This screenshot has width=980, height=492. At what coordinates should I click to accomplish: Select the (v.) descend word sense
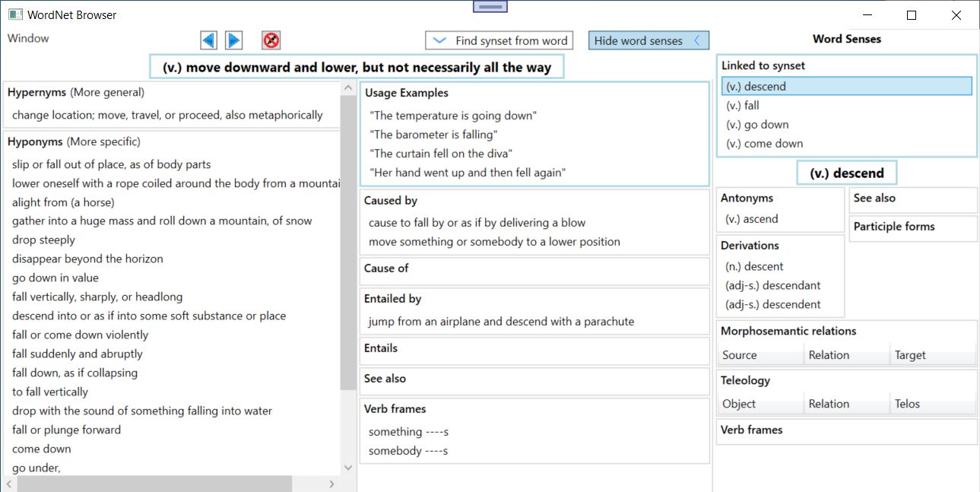click(846, 87)
